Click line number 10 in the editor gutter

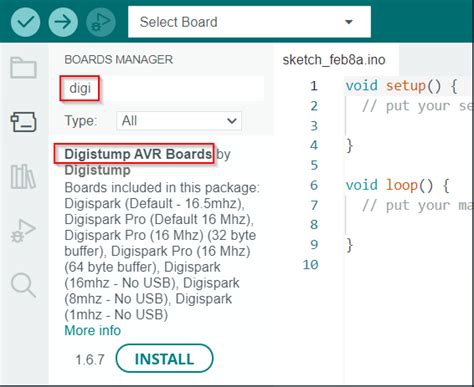click(x=310, y=265)
